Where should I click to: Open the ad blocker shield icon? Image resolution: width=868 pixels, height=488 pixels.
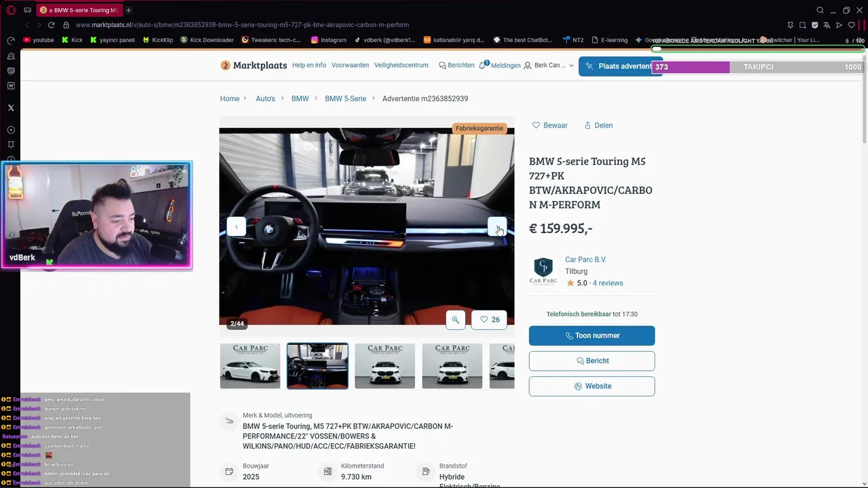click(x=814, y=25)
